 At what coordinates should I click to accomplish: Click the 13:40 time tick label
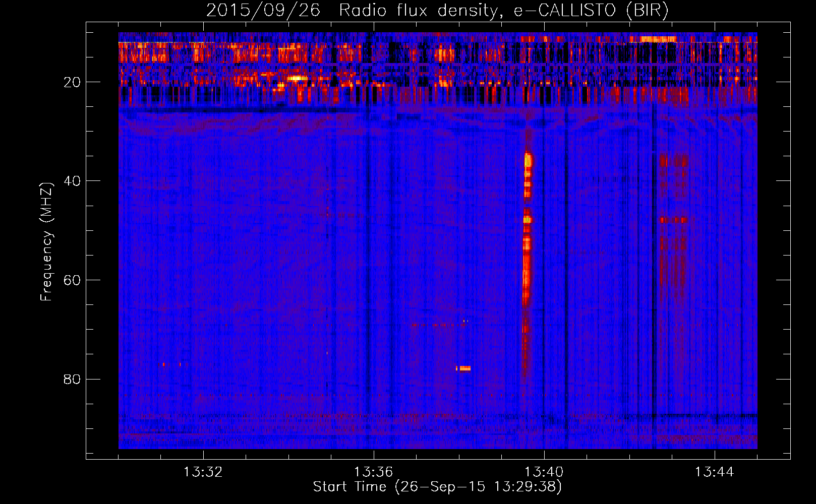tap(544, 472)
